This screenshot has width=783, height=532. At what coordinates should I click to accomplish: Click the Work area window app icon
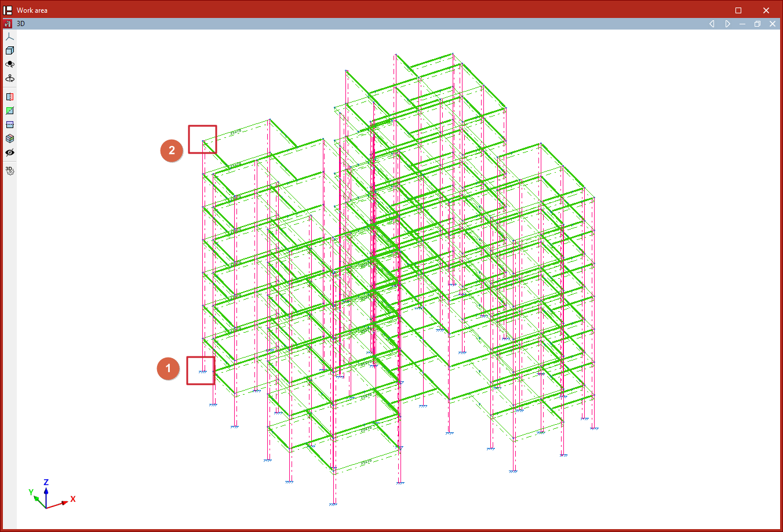tap(8, 10)
